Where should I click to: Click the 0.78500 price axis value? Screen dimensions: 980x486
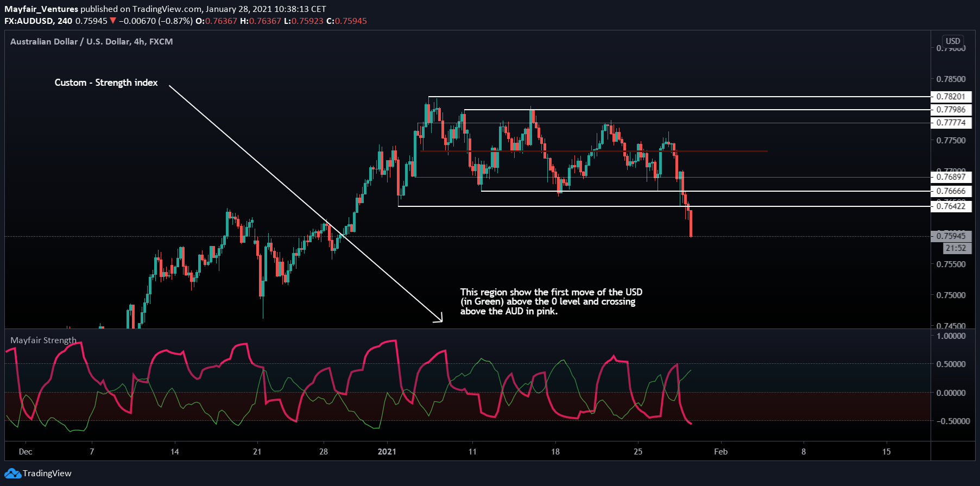click(951, 79)
